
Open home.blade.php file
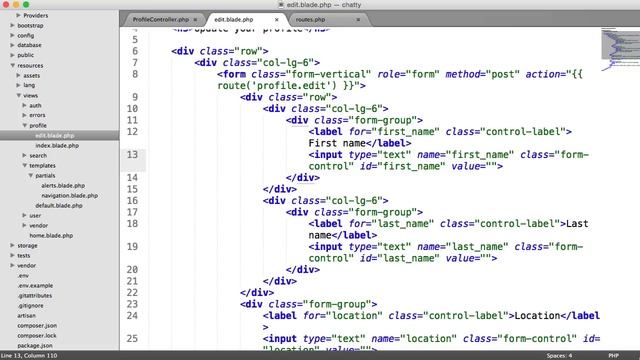51,236
